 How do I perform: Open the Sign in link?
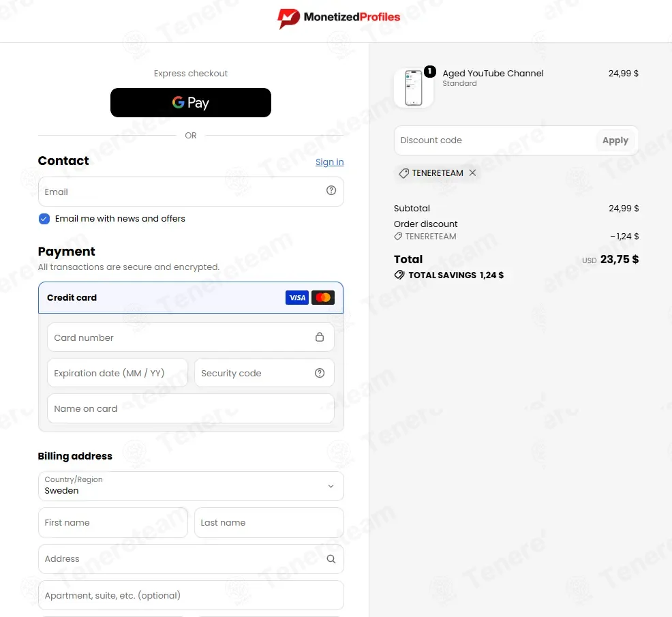[329, 162]
